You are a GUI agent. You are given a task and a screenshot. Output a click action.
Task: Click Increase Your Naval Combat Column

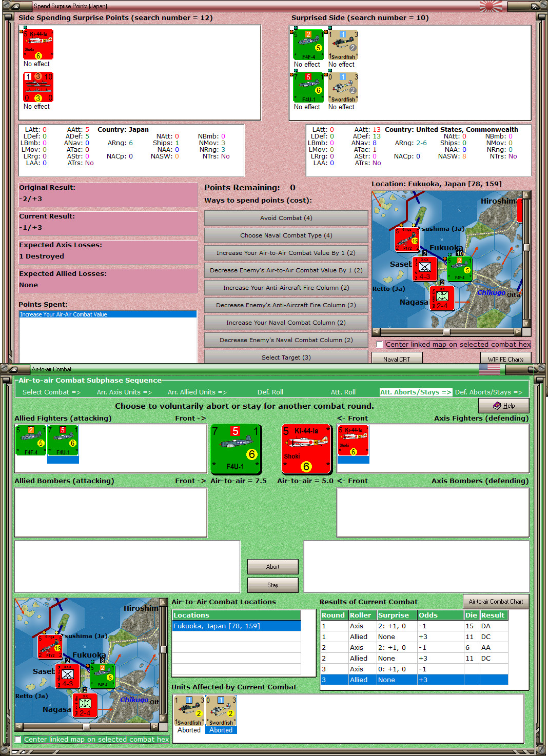click(286, 323)
